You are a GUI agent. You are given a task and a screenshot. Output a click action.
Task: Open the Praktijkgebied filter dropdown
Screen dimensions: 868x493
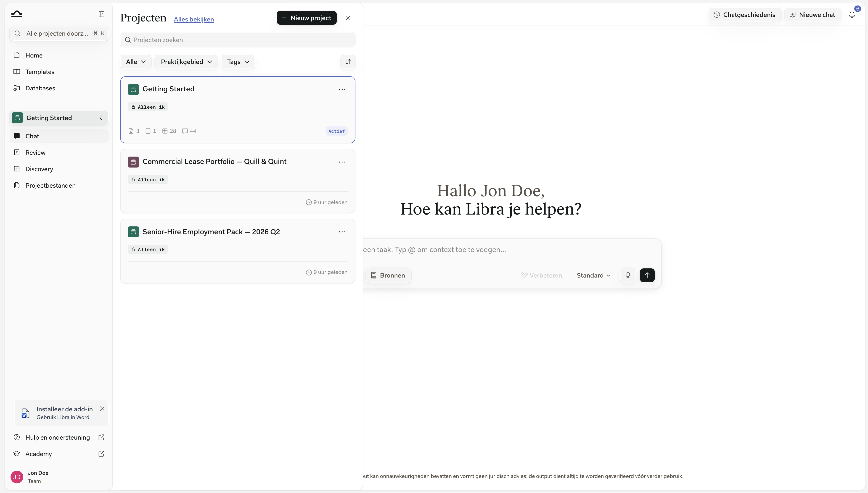186,62
